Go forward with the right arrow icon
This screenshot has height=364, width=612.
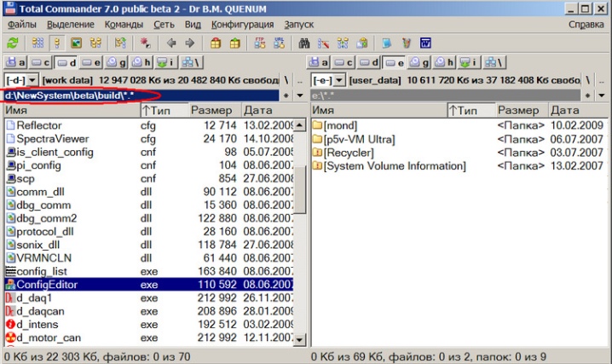coord(190,43)
